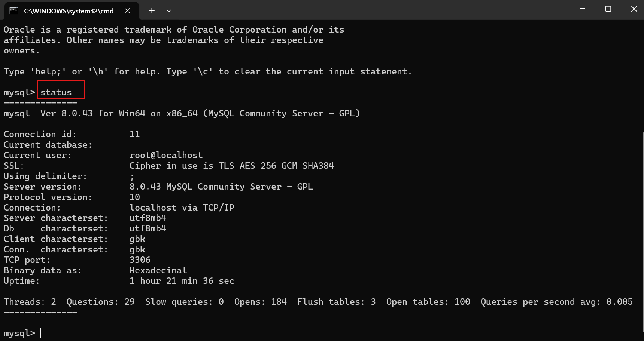This screenshot has width=644, height=341.
Task: Click the TLS cipher name text
Action: click(x=276, y=165)
